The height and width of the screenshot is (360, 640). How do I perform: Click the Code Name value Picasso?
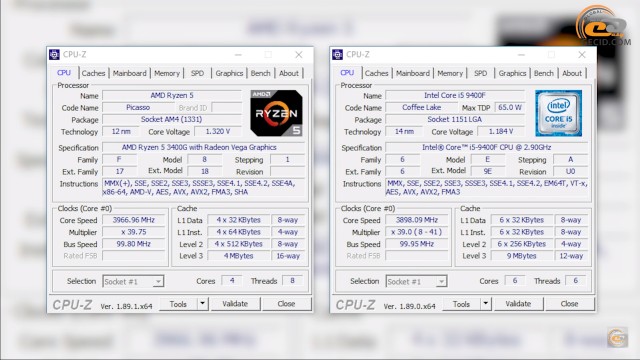pos(138,107)
